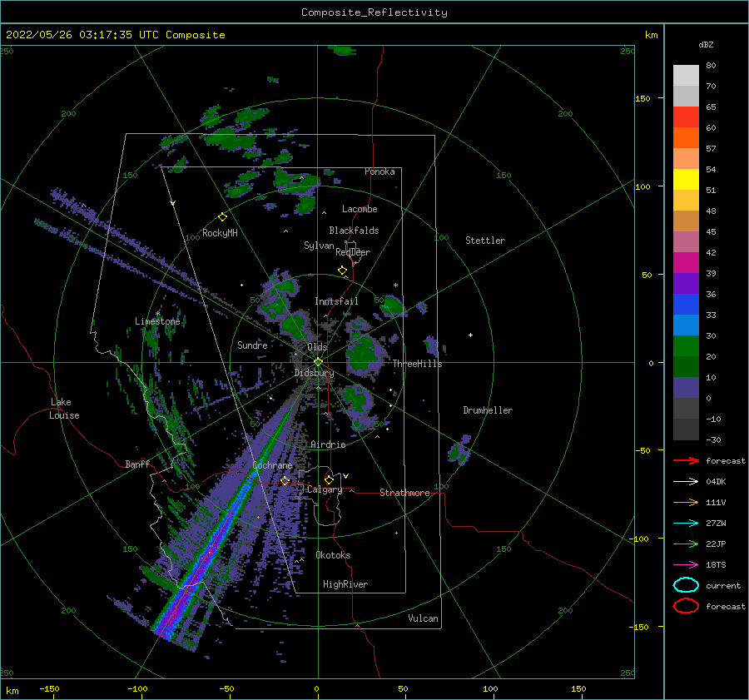749x700 pixels.
Task: Click the Calgary city label
Action: (x=325, y=489)
